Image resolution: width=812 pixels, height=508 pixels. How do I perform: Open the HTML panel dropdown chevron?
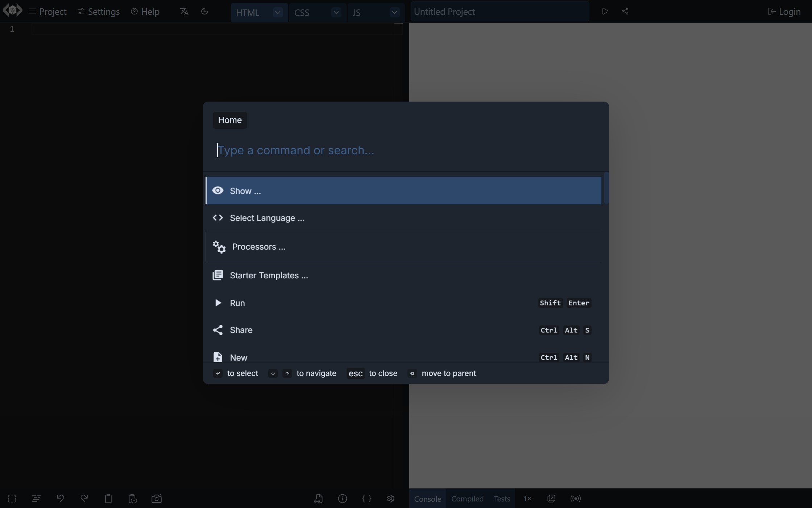pyautogui.click(x=277, y=12)
